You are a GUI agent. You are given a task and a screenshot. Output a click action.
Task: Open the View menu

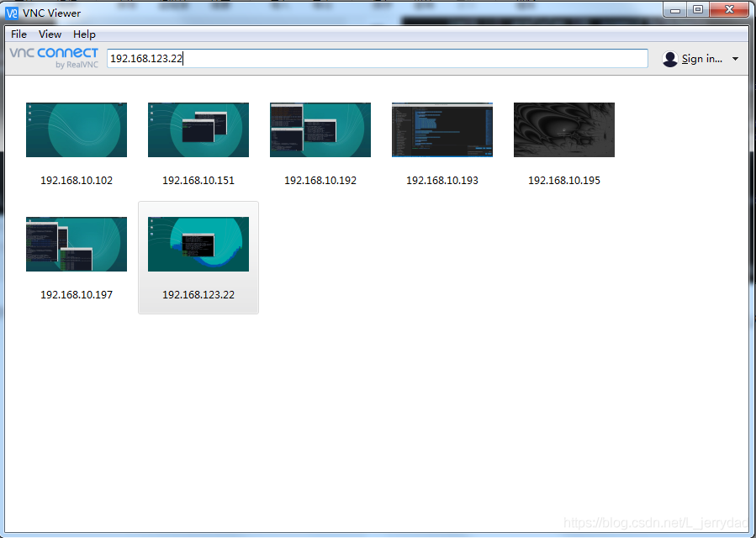50,34
